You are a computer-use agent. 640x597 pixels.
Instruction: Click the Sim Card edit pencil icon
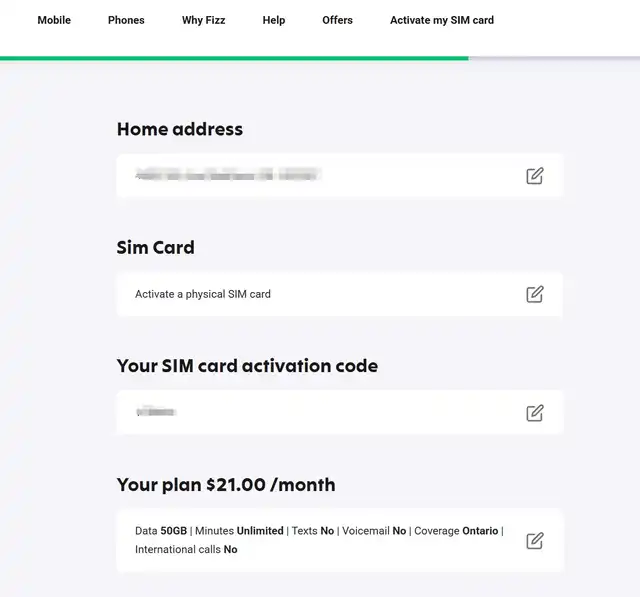(535, 294)
